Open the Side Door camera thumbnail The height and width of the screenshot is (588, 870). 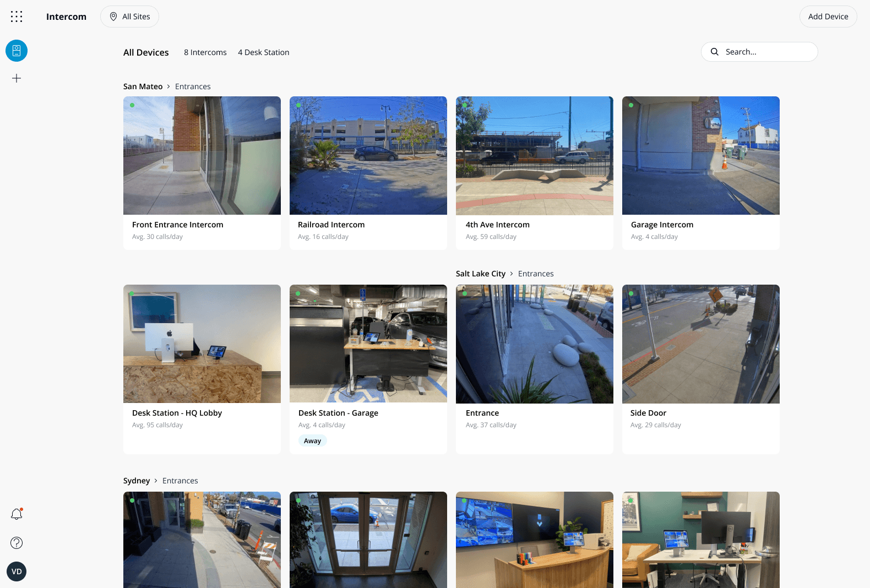pyautogui.click(x=701, y=344)
